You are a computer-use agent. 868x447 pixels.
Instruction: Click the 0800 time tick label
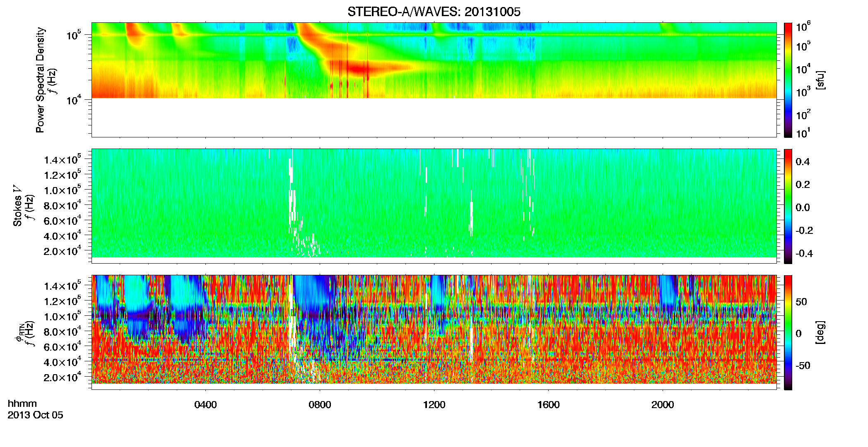pos(320,405)
